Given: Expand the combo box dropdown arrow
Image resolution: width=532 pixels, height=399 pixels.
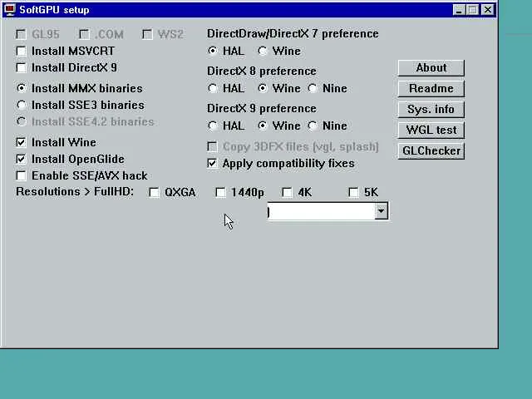Looking at the screenshot, I should pos(381,211).
